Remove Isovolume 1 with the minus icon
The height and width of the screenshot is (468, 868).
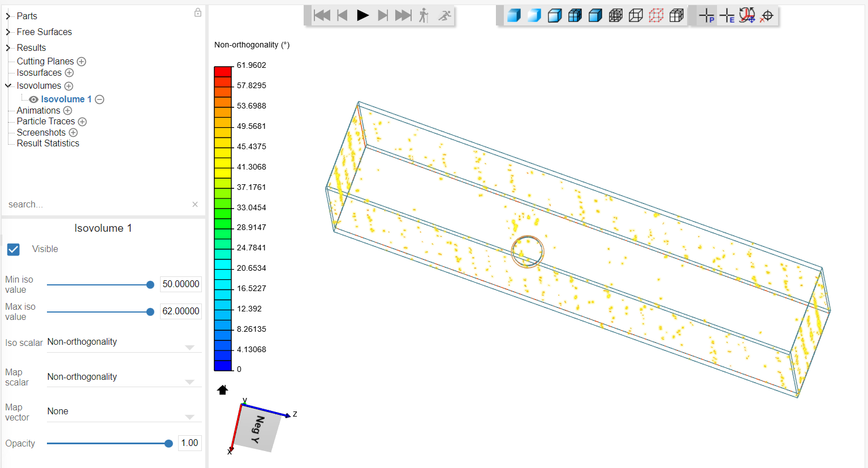100,99
